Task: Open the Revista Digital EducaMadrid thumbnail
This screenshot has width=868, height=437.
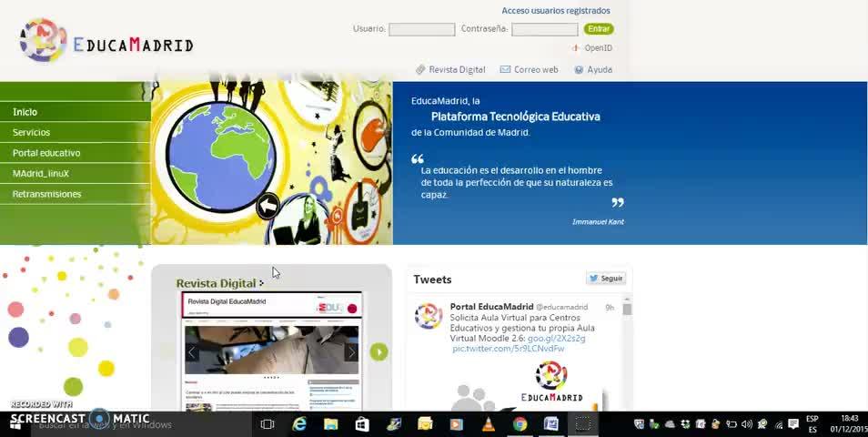Action: coord(272,351)
